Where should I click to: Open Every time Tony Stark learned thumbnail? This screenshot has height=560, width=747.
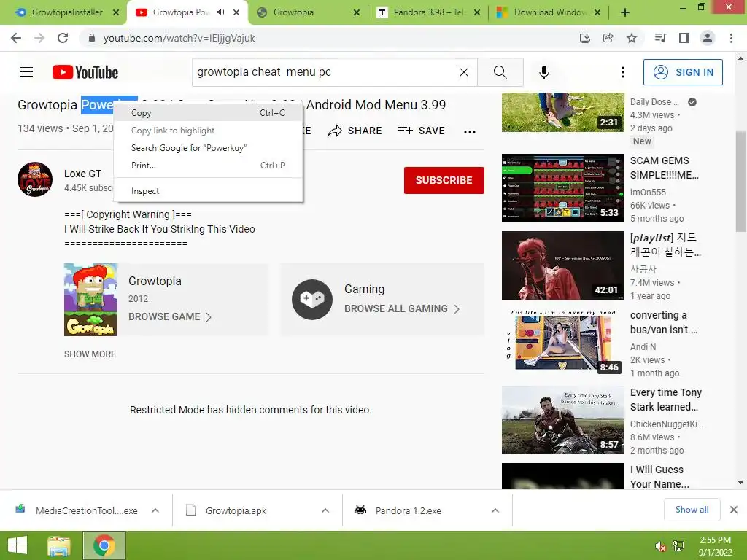562,420
